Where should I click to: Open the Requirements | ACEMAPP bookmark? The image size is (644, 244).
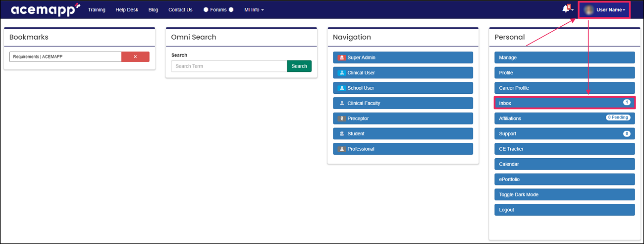tap(65, 57)
